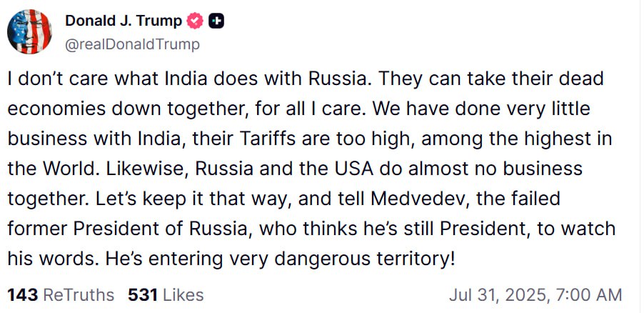Viewport: 644px width, 313px height.
Task: Click the sentence 'He's entering very dangerous territory!'
Action: 281,259
